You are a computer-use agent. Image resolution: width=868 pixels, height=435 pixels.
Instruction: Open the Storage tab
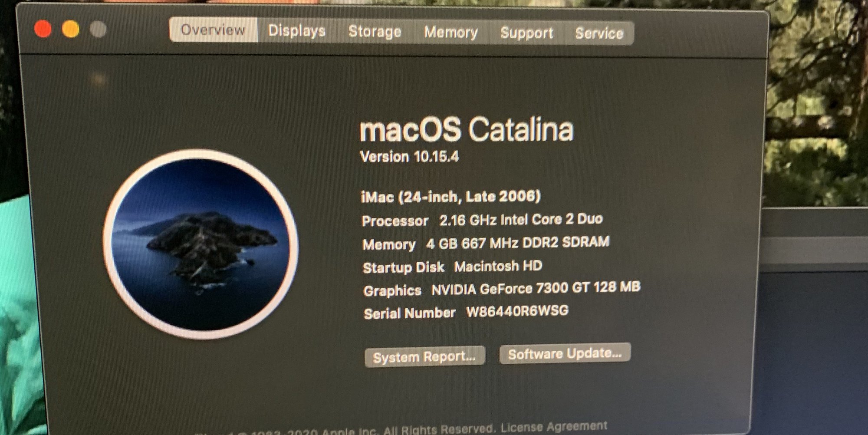point(375,31)
